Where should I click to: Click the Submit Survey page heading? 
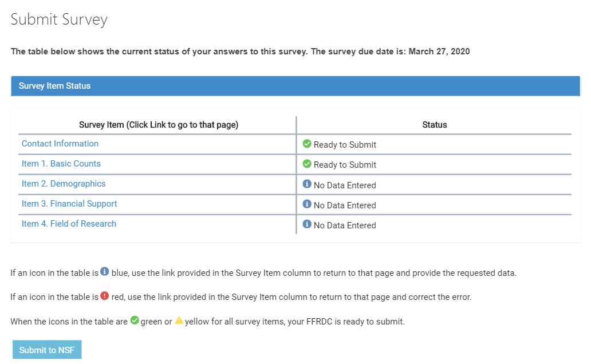pos(59,20)
